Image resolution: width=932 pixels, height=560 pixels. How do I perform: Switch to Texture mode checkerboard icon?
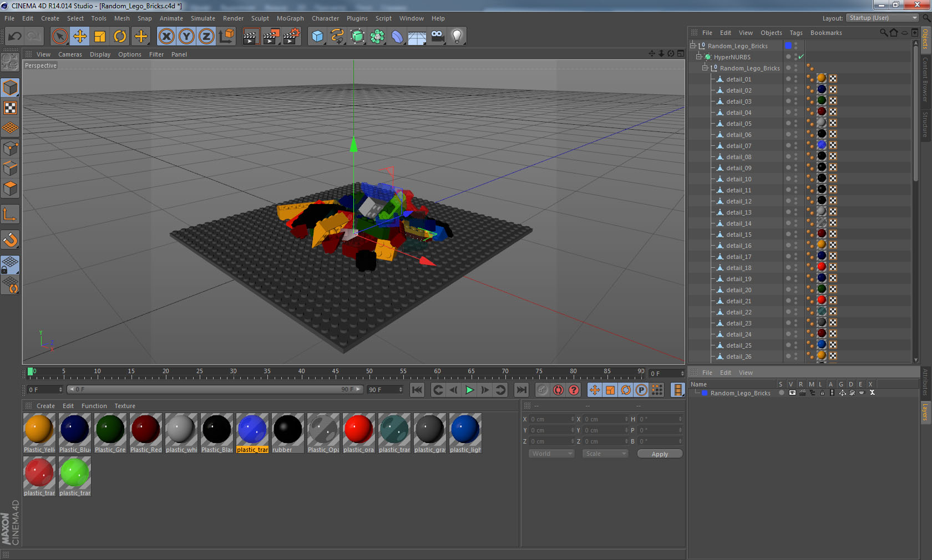click(x=10, y=108)
